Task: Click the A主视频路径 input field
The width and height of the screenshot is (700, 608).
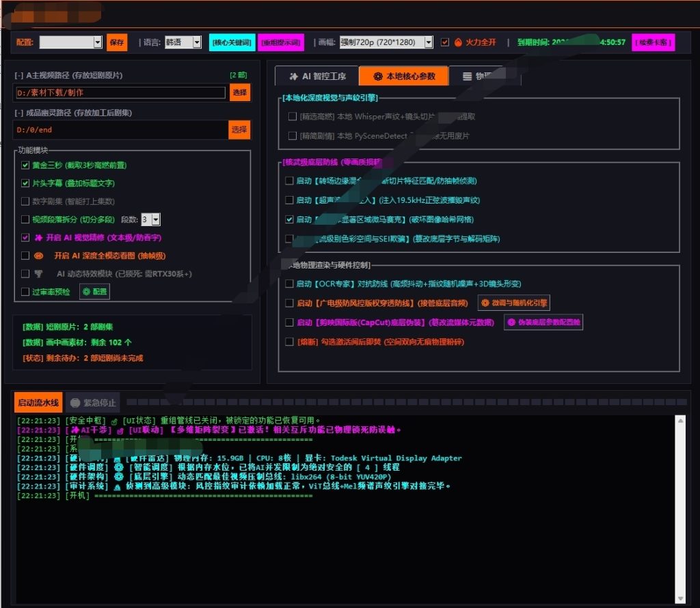Action: pos(120,93)
